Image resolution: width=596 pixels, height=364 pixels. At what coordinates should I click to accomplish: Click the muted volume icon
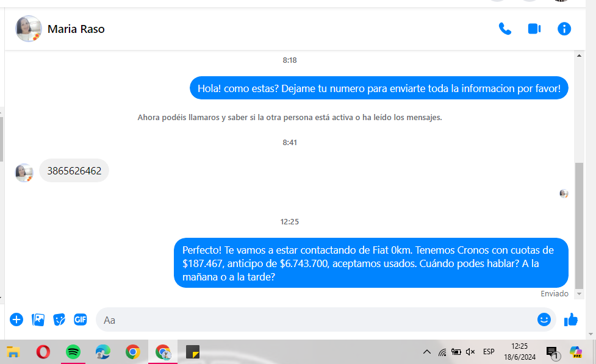pos(470,352)
